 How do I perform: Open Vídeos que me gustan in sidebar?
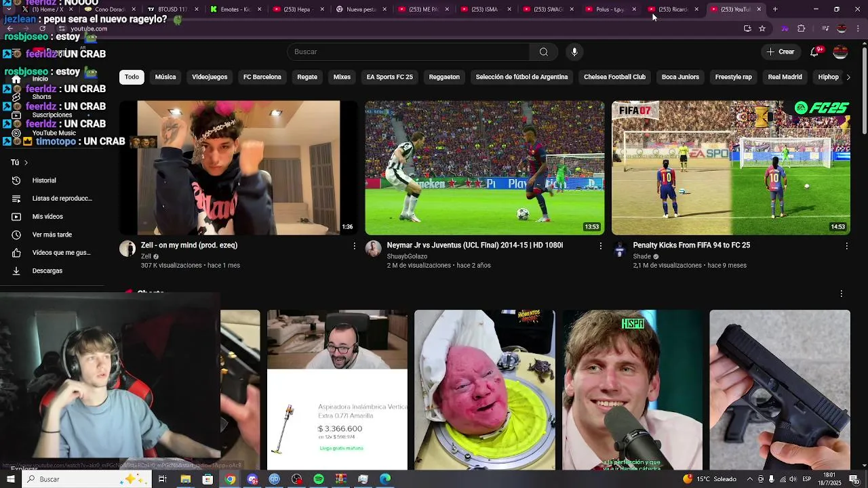52,253
